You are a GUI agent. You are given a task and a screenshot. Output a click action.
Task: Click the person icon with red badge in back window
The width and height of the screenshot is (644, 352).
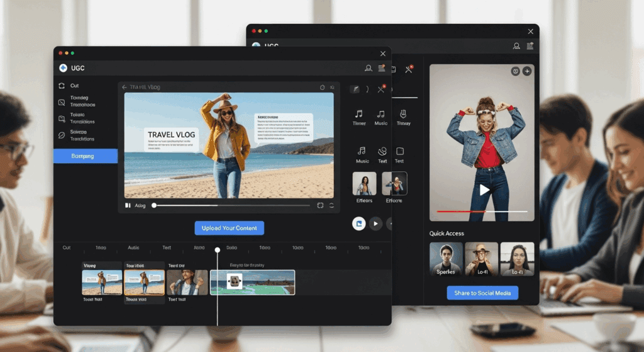pos(409,69)
